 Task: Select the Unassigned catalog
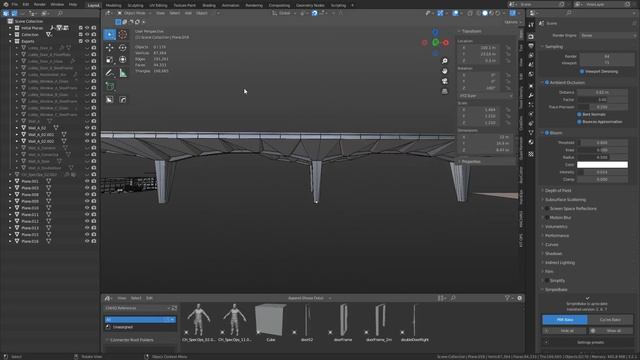tap(122, 327)
